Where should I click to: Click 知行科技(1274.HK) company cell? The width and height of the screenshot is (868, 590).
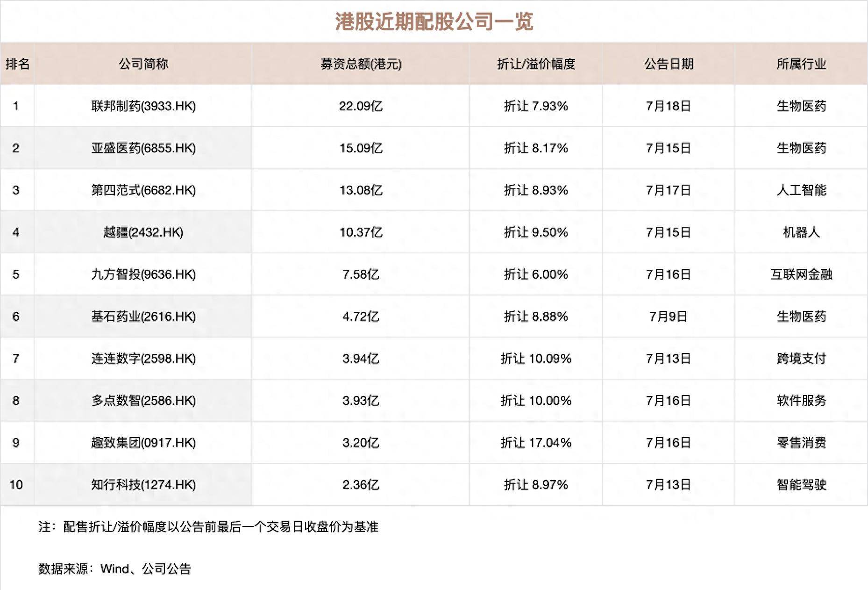pos(143,485)
